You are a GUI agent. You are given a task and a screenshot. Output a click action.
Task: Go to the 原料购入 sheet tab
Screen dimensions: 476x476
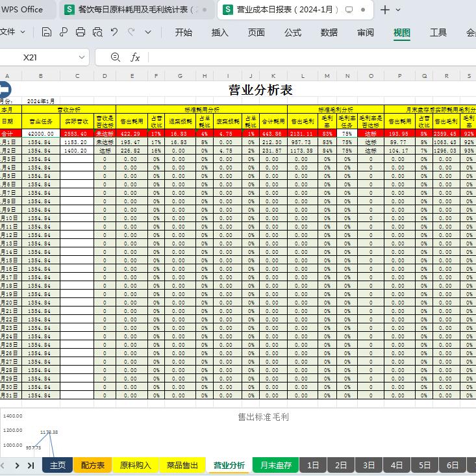click(135, 466)
